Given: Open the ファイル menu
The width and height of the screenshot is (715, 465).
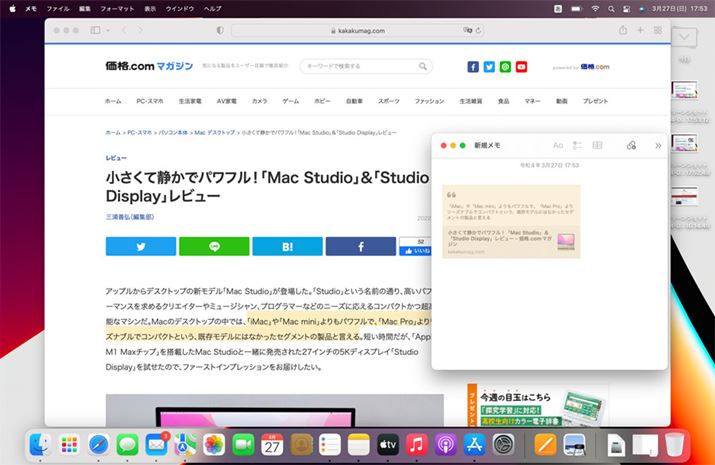Looking at the screenshot, I should click(58, 9).
